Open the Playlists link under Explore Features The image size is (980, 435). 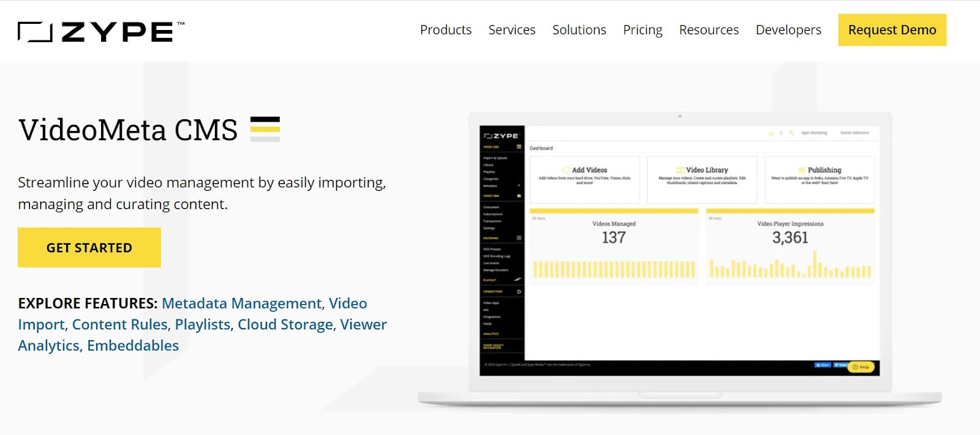(203, 324)
